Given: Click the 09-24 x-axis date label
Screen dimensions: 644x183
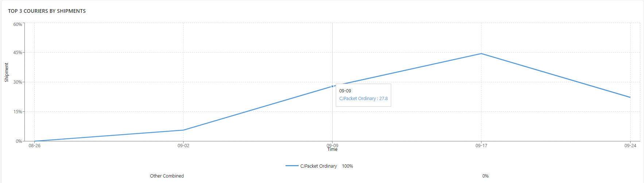Looking at the screenshot, I should point(630,145).
